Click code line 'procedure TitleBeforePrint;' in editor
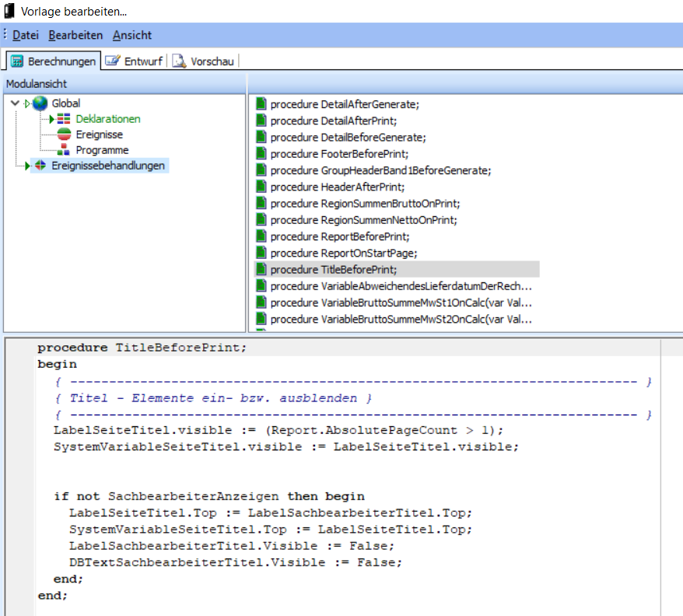The image size is (683, 616). 142,348
